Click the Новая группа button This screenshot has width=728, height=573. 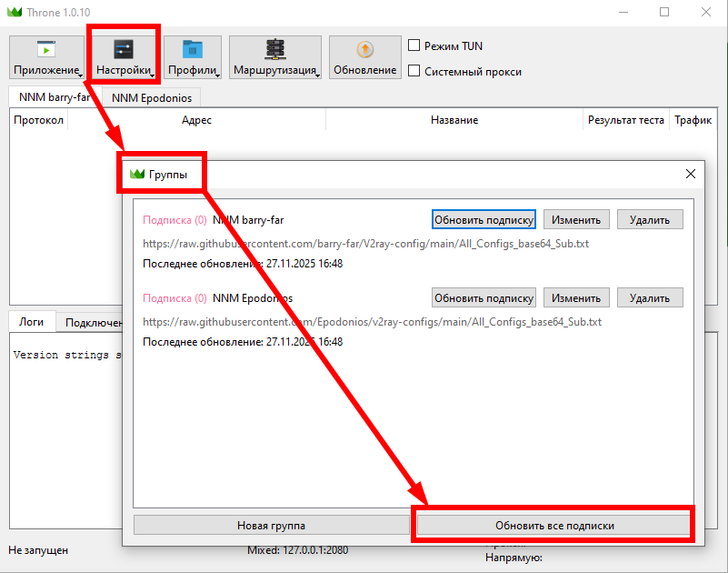tap(271, 525)
